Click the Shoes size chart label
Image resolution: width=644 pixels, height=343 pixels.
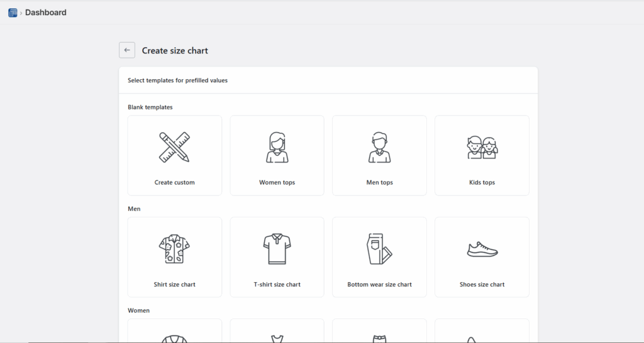pyautogui.click(x=482, y=285)
